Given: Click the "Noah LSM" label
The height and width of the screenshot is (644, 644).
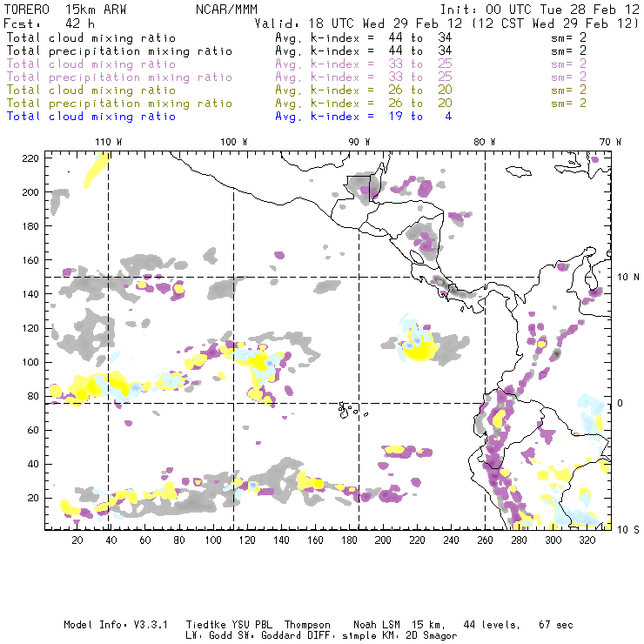Looking at the screenshot, I should (377, 625).
